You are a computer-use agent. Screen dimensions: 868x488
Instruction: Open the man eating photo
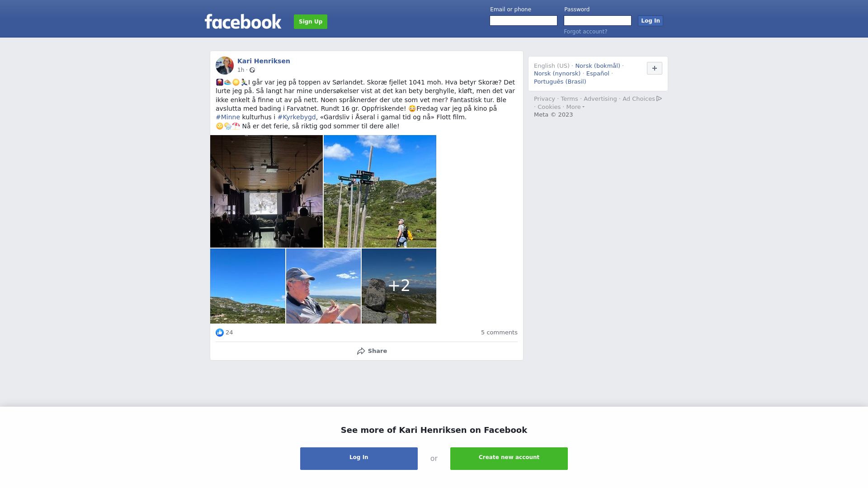click(323, 286)
